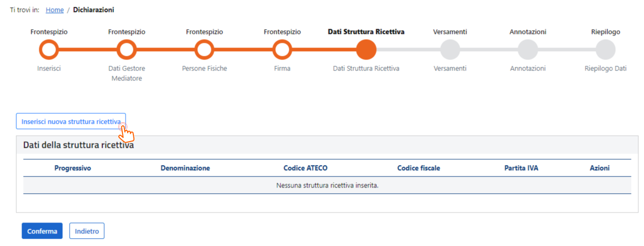The width and height of the screenshot is (644, 246).
Task: Click the Dichiarazioni breadcrumb text
Action: click(x=94, y=10)
